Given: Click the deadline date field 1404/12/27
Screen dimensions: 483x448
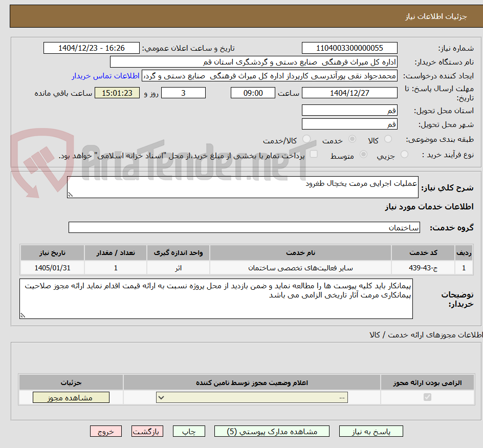Looking at the screenshot, I should 349,93.
